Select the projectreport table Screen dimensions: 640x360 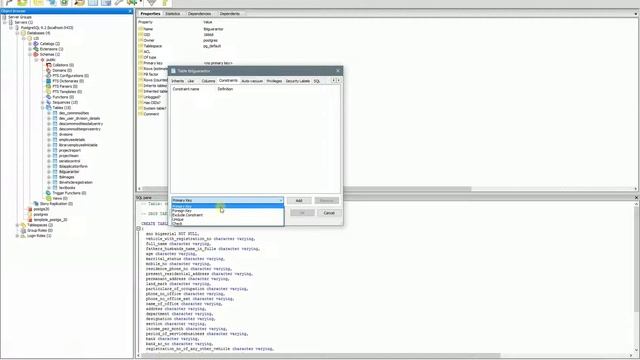pos(70,150)
